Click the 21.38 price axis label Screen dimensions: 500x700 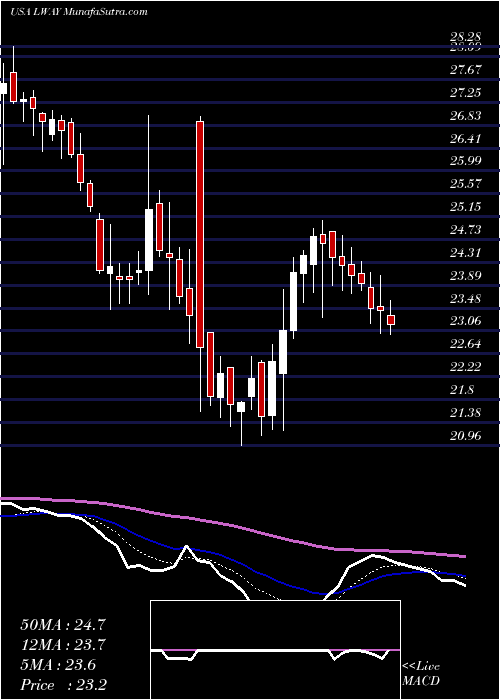[x=466, y=412]
